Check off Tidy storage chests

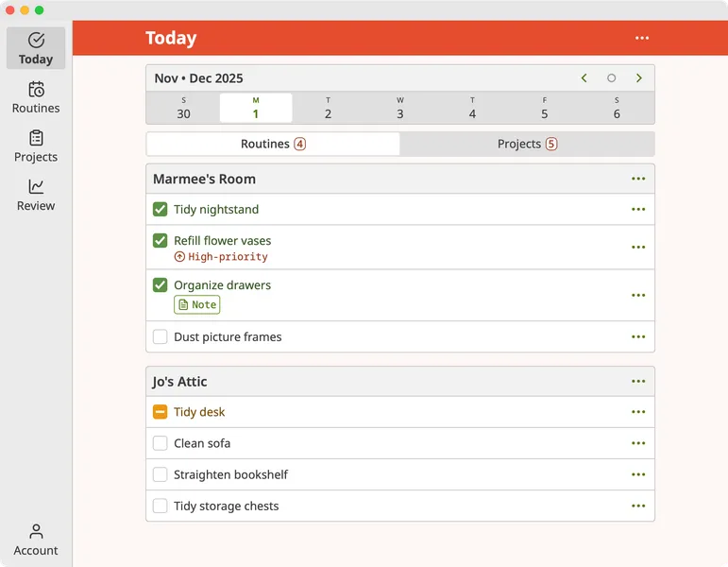[x=161, y=507]
